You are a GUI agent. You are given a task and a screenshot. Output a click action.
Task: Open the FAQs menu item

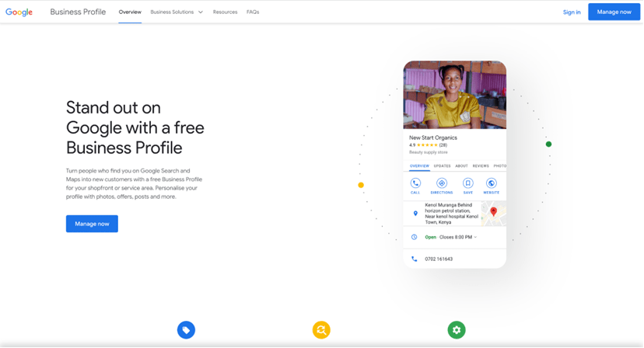tap(253, 12)
